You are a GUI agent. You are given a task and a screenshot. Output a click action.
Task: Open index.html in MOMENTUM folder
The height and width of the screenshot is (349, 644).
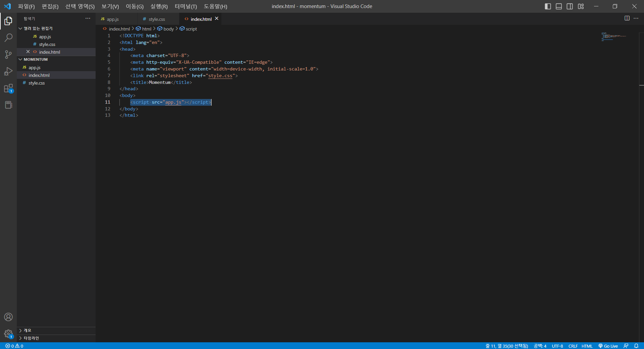pos(56,75)
